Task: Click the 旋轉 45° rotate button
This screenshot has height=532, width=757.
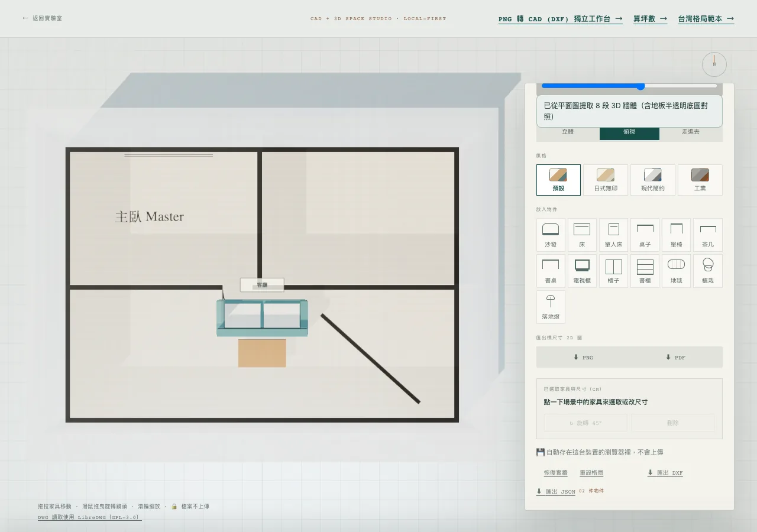Action: [585, 423]
